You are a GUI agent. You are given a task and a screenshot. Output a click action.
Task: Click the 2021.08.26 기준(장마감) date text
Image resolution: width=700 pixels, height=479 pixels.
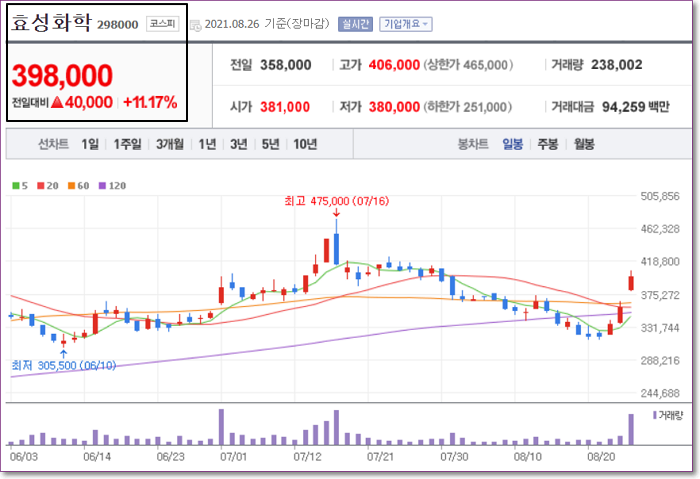tap(267, 24)
